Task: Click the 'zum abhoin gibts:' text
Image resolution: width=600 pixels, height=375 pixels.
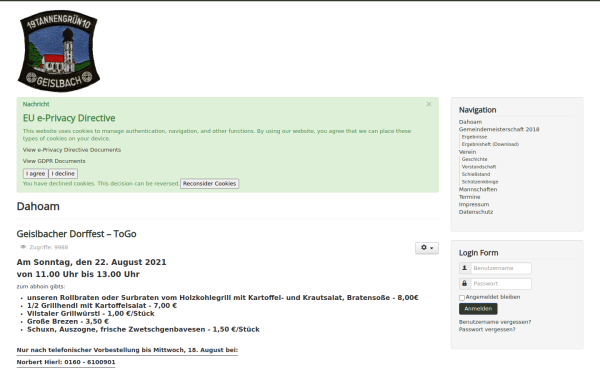Action: 41,286
